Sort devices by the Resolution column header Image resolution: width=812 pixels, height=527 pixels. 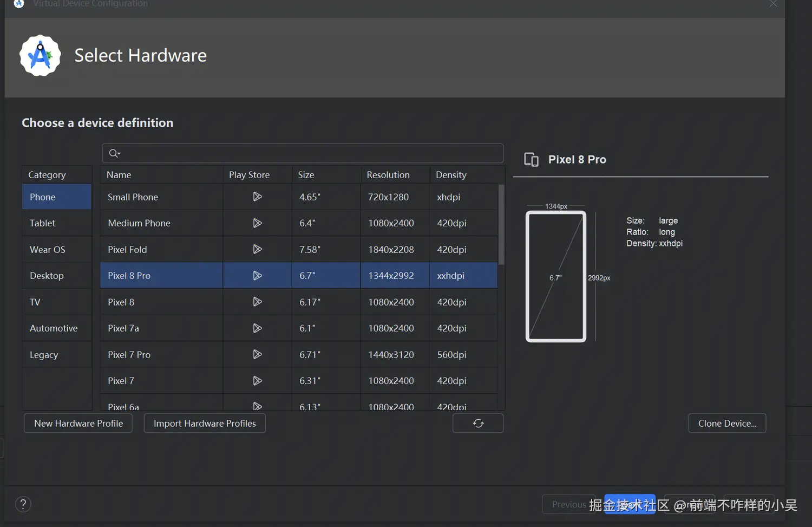pyautogui.click(x=388, y=175)
